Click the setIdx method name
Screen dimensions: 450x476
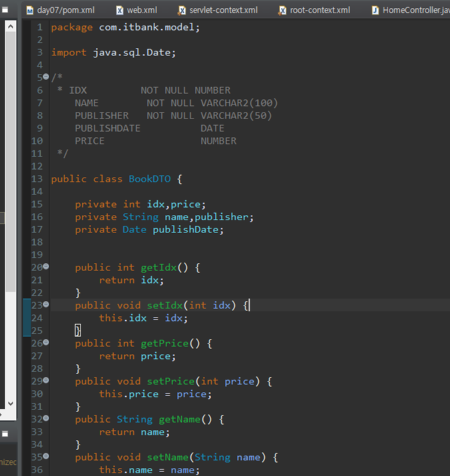(164, 306)
